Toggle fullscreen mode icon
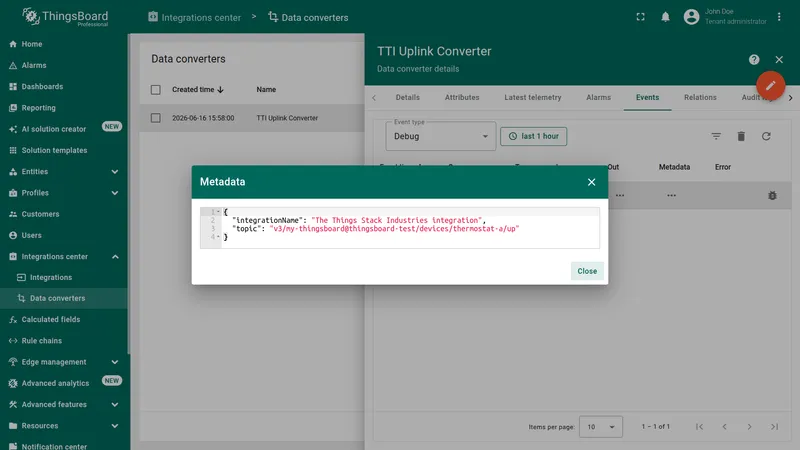Viewport: 800px width, 450px height. point(640,17)
